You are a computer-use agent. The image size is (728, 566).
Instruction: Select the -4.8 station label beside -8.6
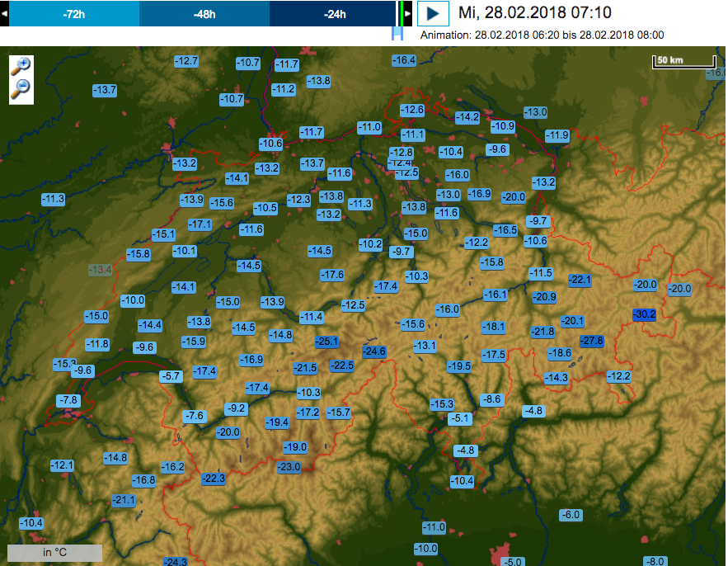tap(533, 411)
